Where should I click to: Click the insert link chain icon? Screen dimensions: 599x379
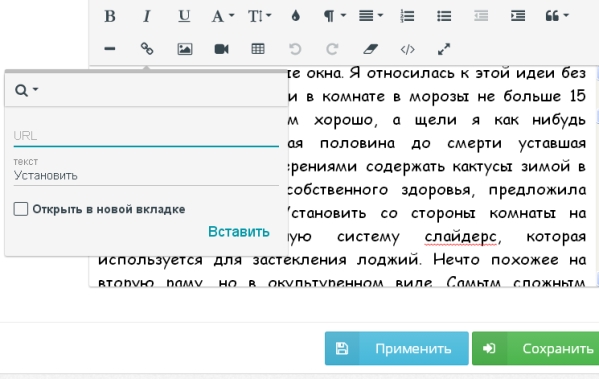click(x=147, y=49)
